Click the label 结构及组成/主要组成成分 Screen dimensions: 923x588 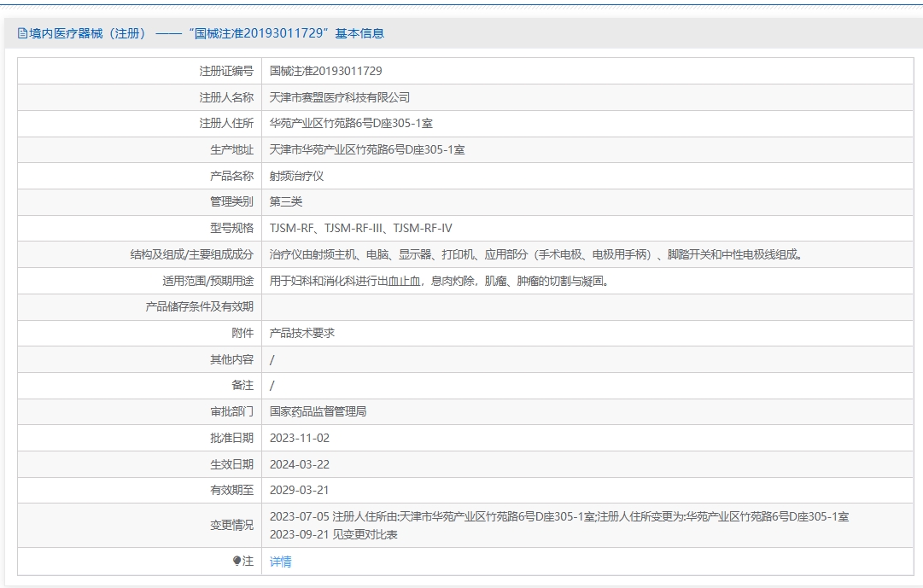pos(192,254)
